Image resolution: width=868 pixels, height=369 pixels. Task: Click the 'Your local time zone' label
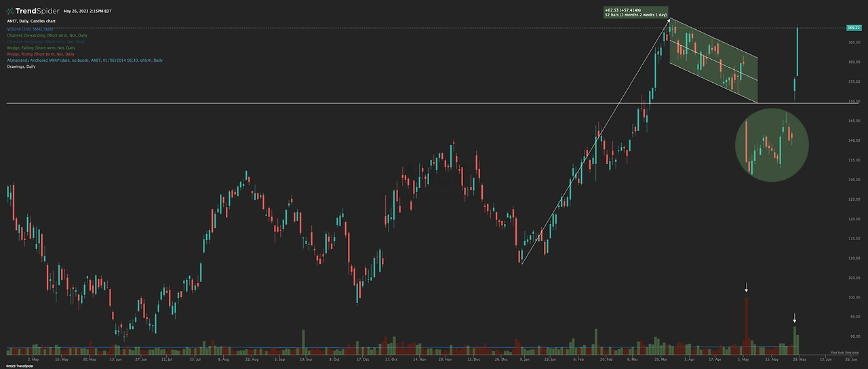coord(845,353)
